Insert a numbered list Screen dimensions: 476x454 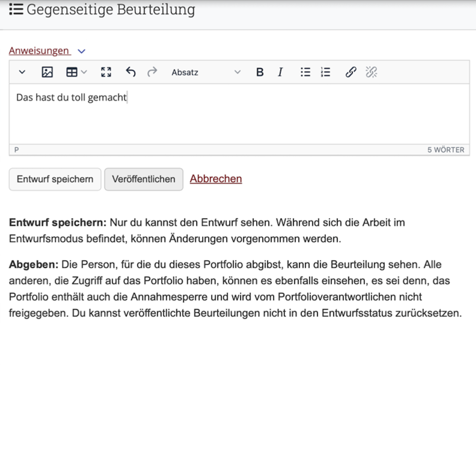click(325, 72)
